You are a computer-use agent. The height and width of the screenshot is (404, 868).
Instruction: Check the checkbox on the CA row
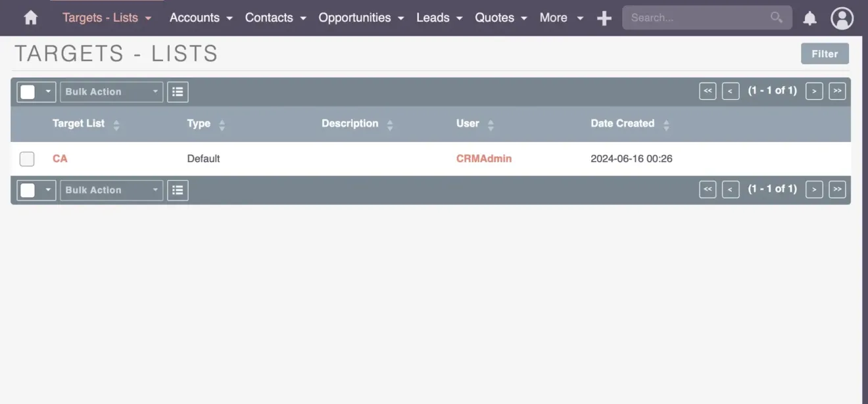[27, 158]
